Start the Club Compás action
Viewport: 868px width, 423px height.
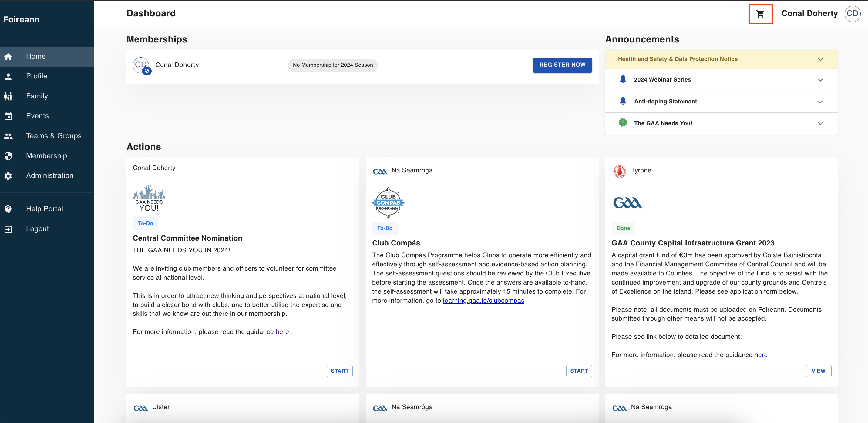(x=579, y=371)
